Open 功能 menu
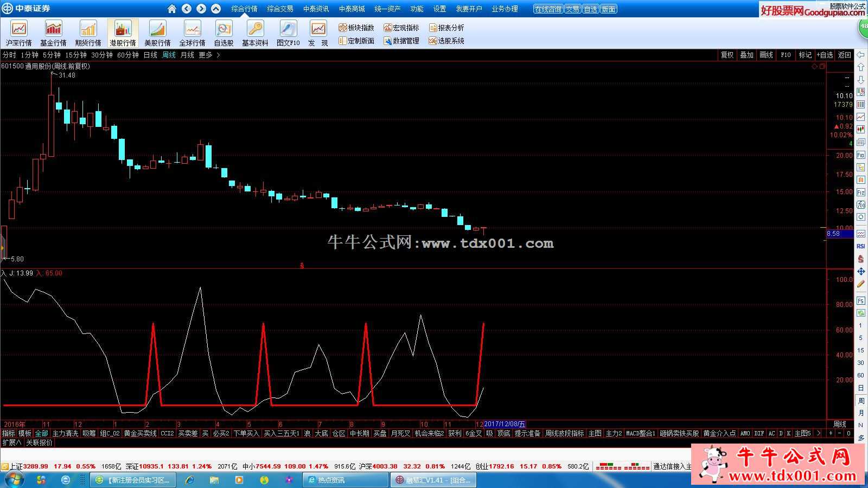This screenshot has height=488, width=868. point(417,9)
